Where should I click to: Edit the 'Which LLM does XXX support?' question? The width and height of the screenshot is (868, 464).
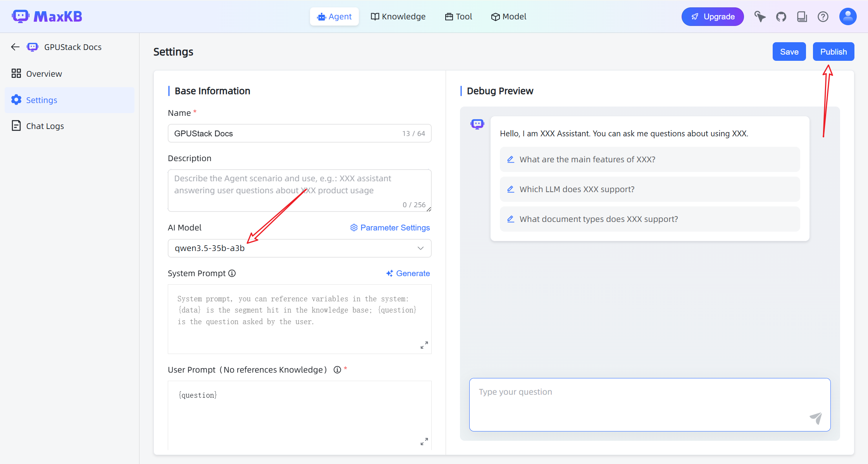coord(511,189)
